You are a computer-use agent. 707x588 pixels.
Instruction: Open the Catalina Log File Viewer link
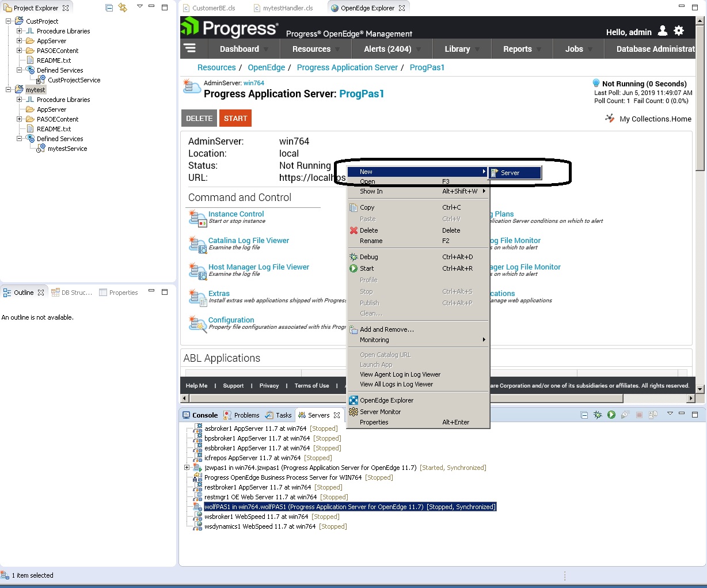248,240
